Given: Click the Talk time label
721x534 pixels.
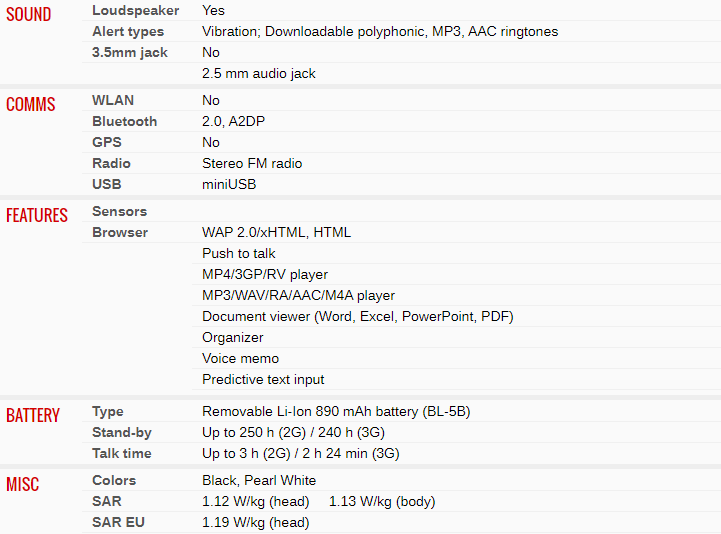Looking at the screenshot, I should point(122,454).
